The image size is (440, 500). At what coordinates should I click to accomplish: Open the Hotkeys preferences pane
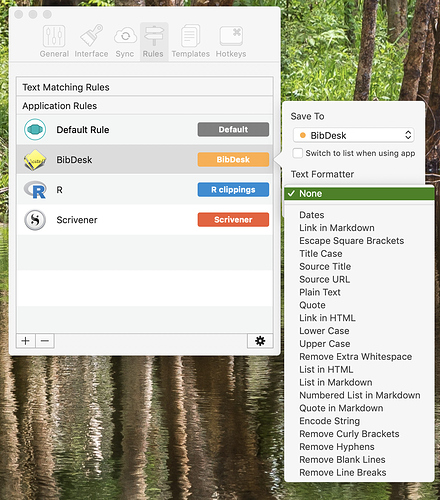231,41
